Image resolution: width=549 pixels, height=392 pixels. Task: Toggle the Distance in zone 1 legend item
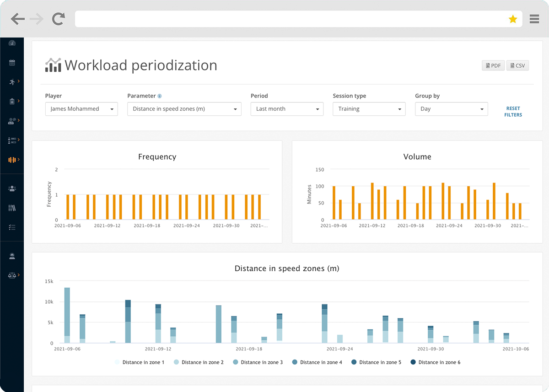[140, 362]
